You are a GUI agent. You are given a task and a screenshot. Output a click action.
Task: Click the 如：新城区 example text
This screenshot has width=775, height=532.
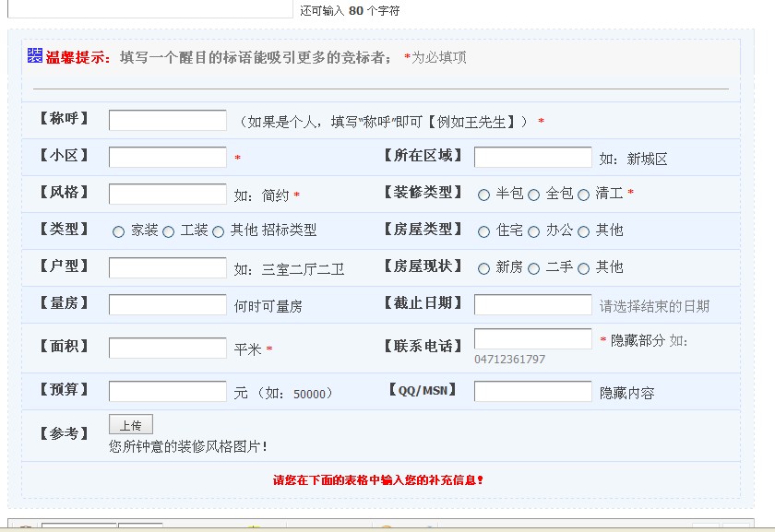click(634, 159)
